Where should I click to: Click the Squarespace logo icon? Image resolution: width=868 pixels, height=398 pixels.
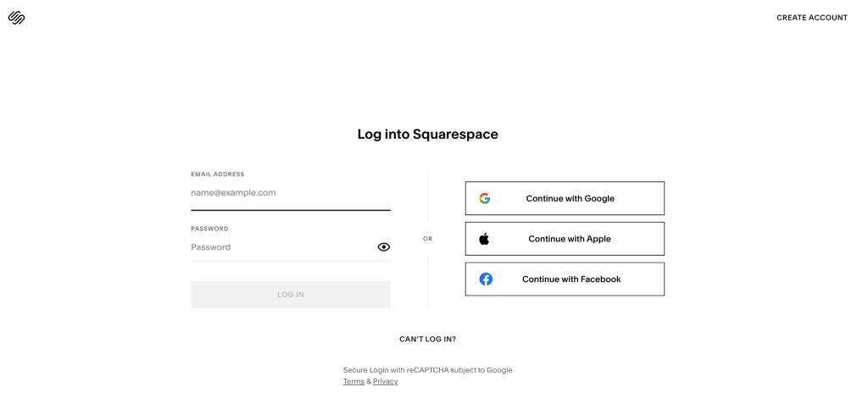click(17, 18)
